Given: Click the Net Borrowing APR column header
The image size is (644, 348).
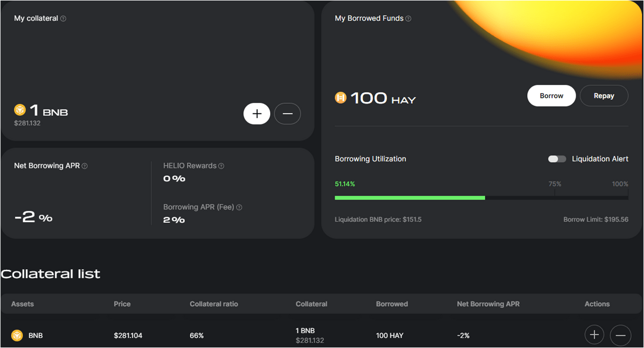Looking at the screenshot, I should [488, 304].
